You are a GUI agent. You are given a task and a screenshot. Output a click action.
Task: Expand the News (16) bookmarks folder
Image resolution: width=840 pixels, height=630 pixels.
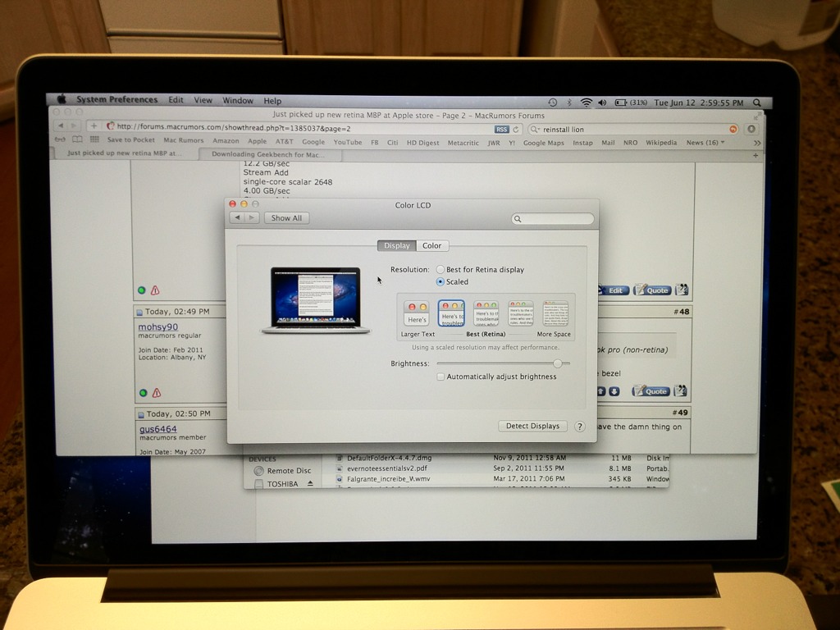point(705,143)
